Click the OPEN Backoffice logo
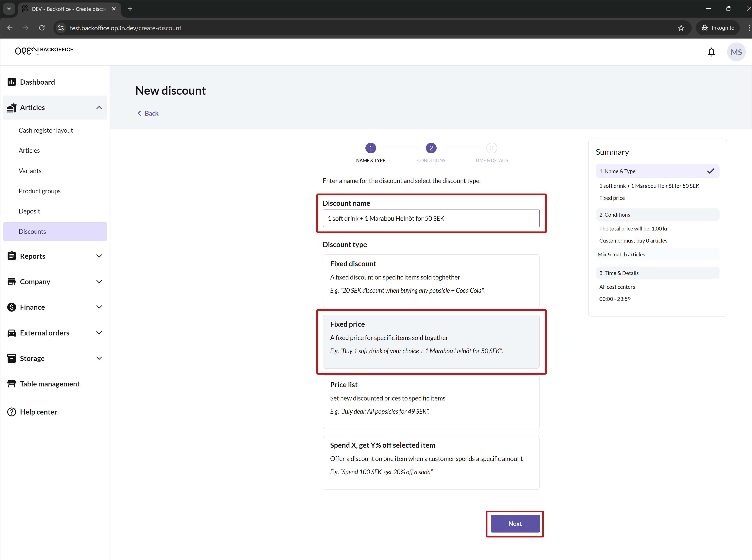752x560 pixels. point(44,51)
